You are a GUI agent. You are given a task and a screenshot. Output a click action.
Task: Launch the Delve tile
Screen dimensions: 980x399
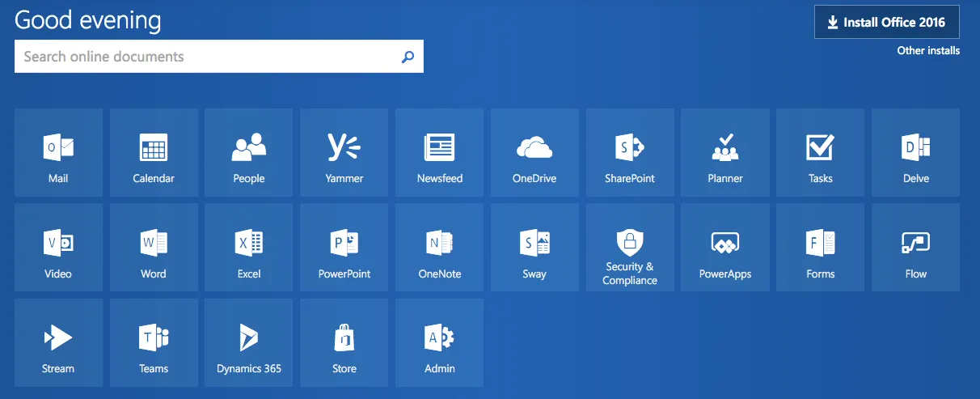[915, 152]
